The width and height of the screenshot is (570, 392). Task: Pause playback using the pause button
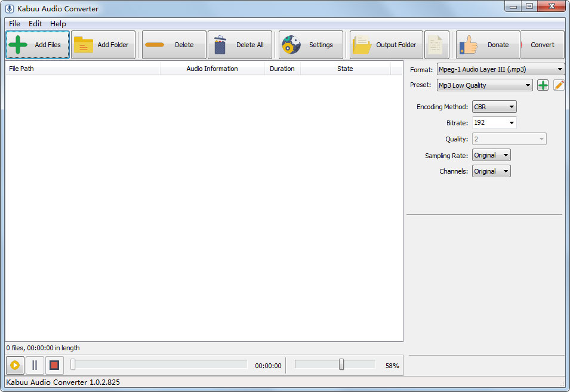coord(35,365)
